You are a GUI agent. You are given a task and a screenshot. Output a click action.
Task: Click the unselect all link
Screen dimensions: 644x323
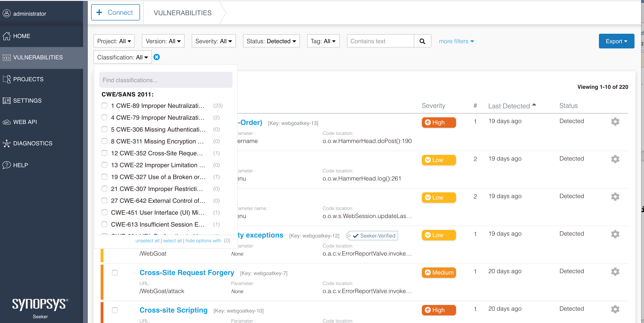pyautogui.click(x=147, y=241)
